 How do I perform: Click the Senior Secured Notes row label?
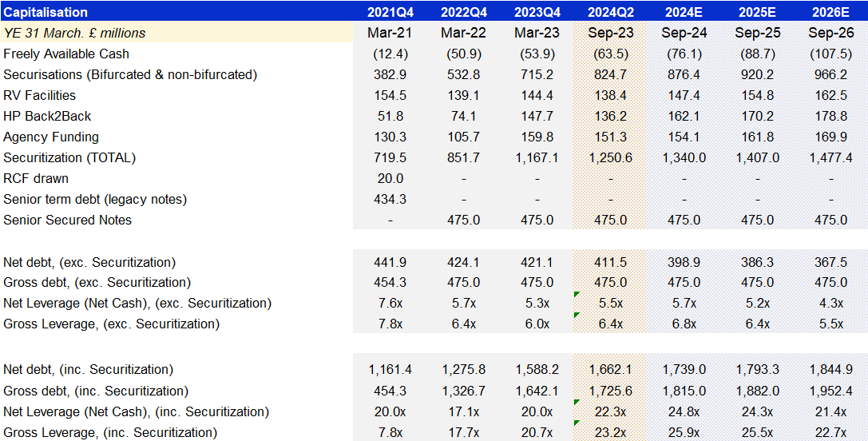coord(68,220)
